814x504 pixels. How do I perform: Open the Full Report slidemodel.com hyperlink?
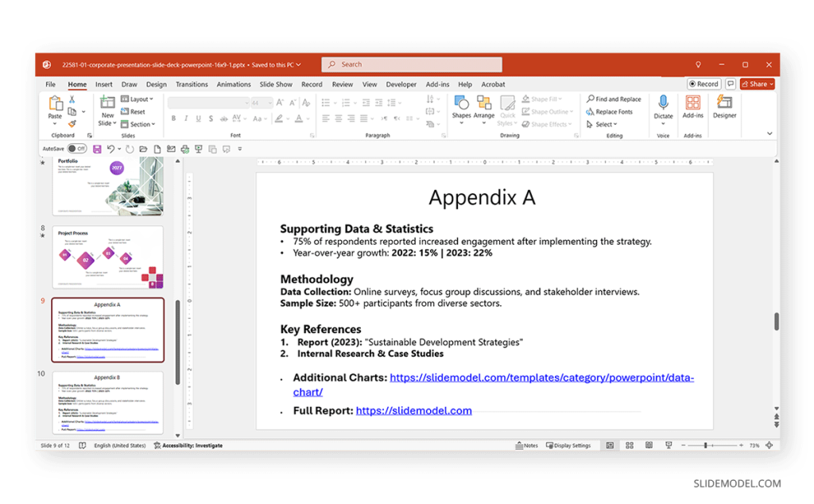tap(413, 411)
